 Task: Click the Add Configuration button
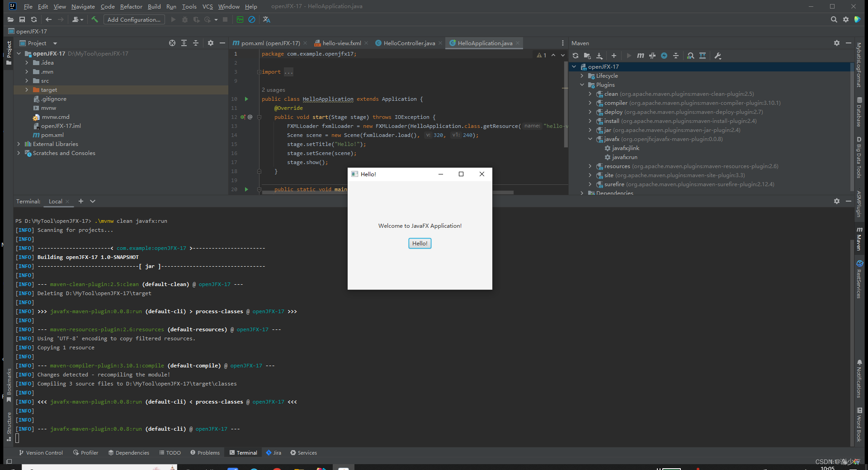[134, 19]
